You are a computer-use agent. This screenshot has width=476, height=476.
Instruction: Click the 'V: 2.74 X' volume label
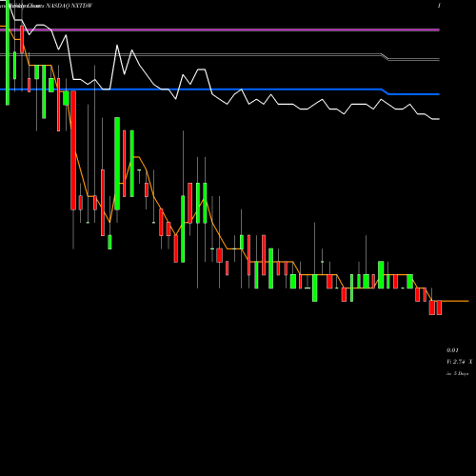point(459,362)
